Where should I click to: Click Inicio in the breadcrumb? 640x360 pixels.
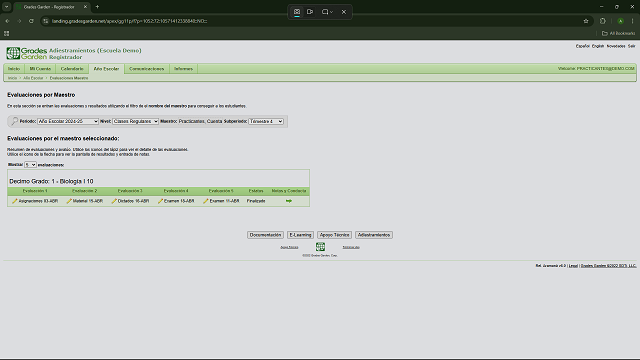click(13, 78)
